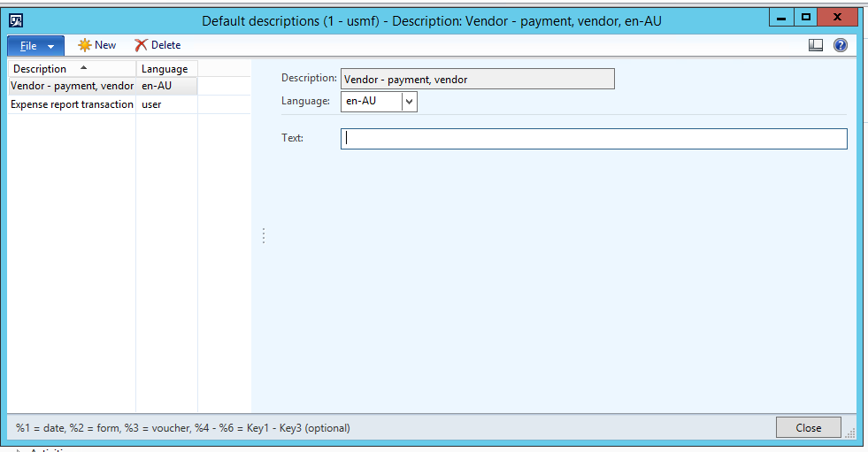Open the File menu
The image size is (868, 452).
tap(35, 46)
